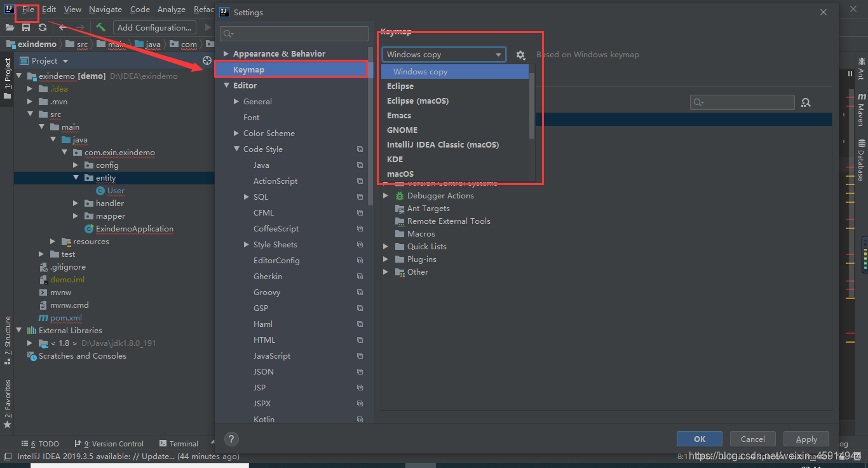Click the Open folder toolbar icon

click(x=10, y=27)
